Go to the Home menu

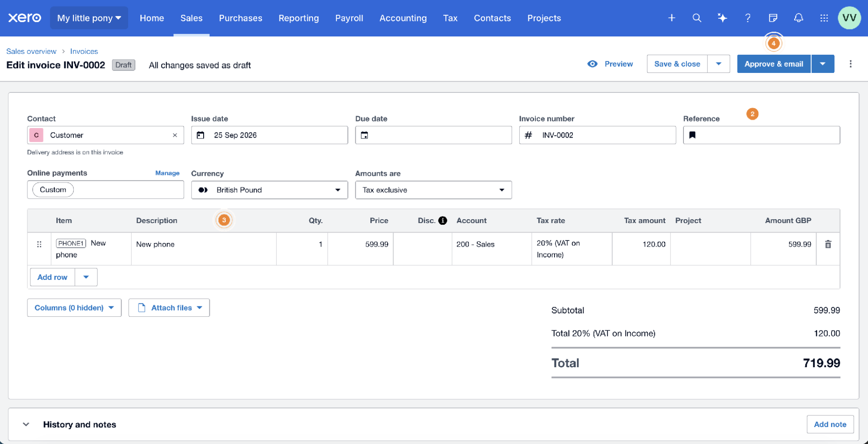tap(152, 18)
